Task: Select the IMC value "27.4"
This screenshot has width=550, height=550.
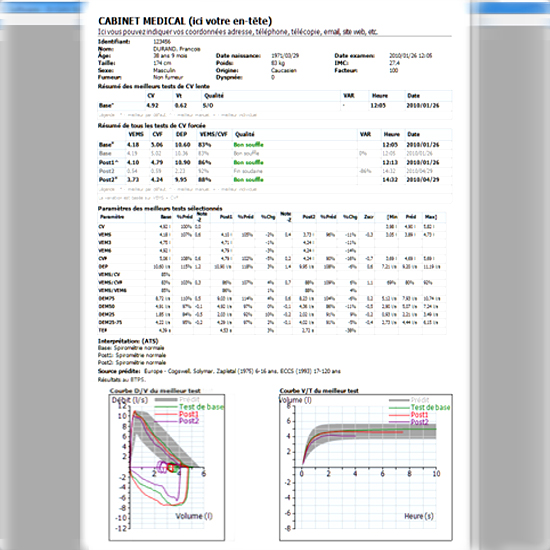Action: click(x=394, y=63)
